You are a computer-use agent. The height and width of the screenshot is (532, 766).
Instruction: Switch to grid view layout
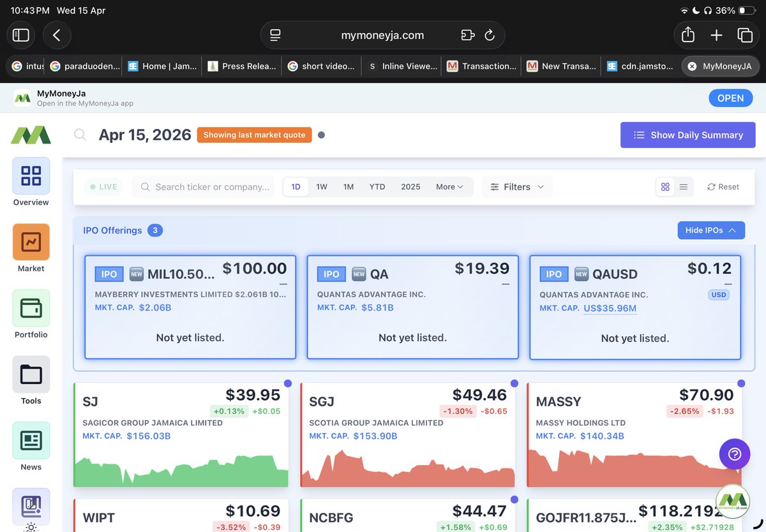pos(665,187)
